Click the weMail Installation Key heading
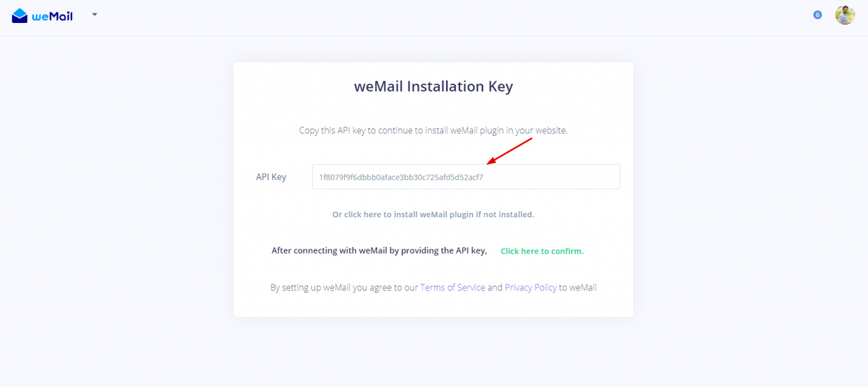Viewport: 868px width, 387px height. [x=433, y=87]
